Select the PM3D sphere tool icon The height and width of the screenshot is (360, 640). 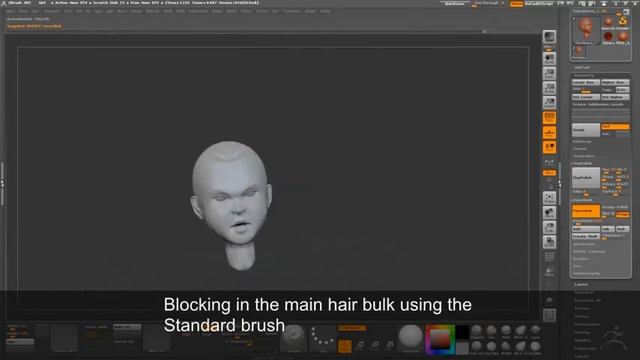pos(623,37)
